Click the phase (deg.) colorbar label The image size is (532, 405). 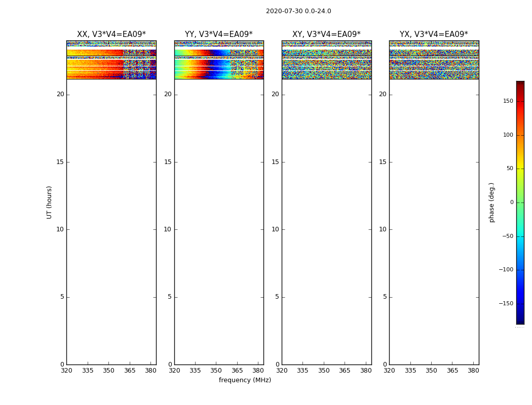click(491, 202)
